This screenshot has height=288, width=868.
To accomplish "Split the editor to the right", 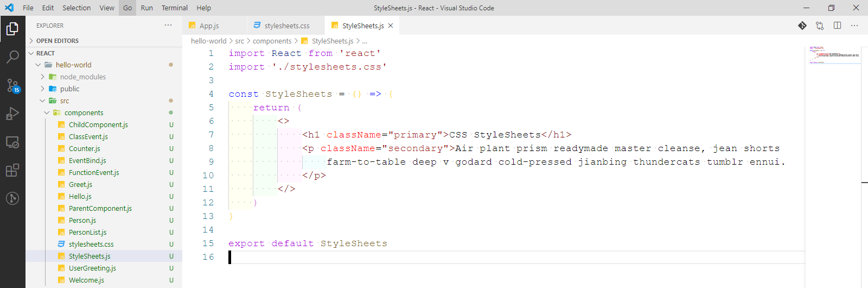I will tap(837, 26).
